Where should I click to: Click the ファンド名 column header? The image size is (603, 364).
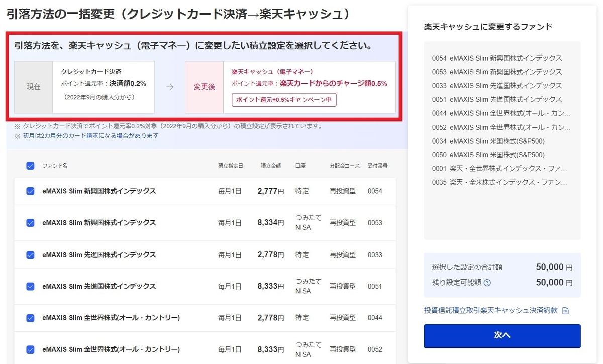[x=55, y=166]
